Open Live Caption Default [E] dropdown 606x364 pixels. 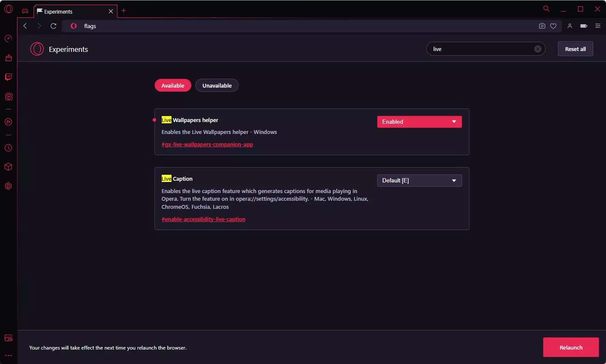coord(419,180)
